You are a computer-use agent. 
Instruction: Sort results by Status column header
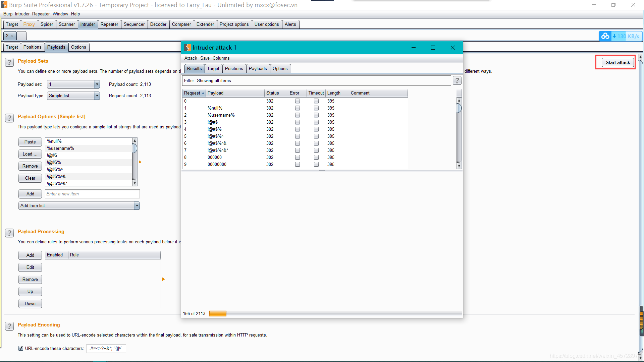[276, 93]
